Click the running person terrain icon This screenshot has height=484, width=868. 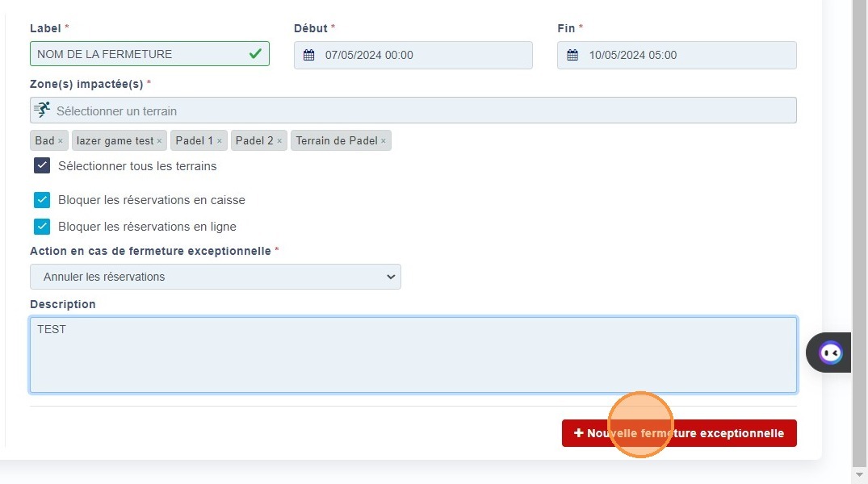point(42,111)
